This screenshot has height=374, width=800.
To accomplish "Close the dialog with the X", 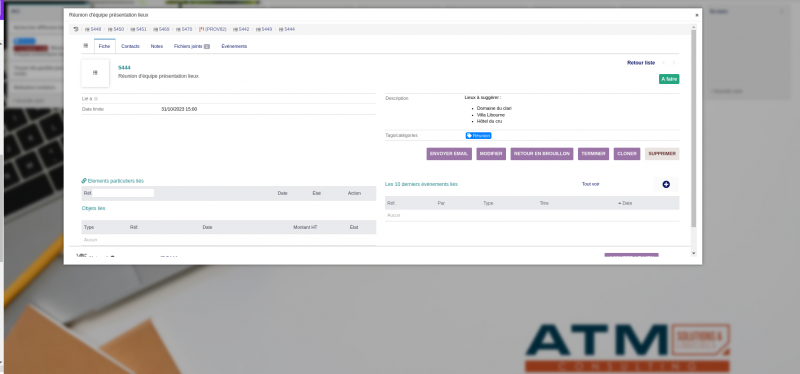I will point(696,15).
